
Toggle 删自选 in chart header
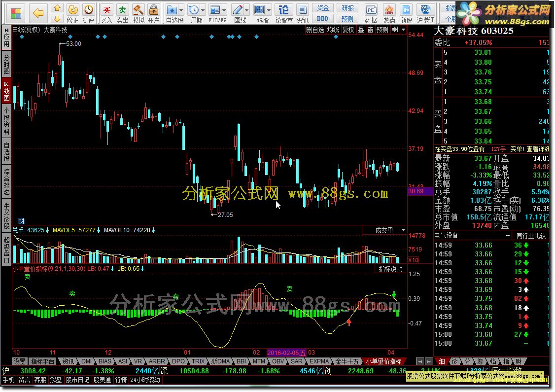(315, 30)
